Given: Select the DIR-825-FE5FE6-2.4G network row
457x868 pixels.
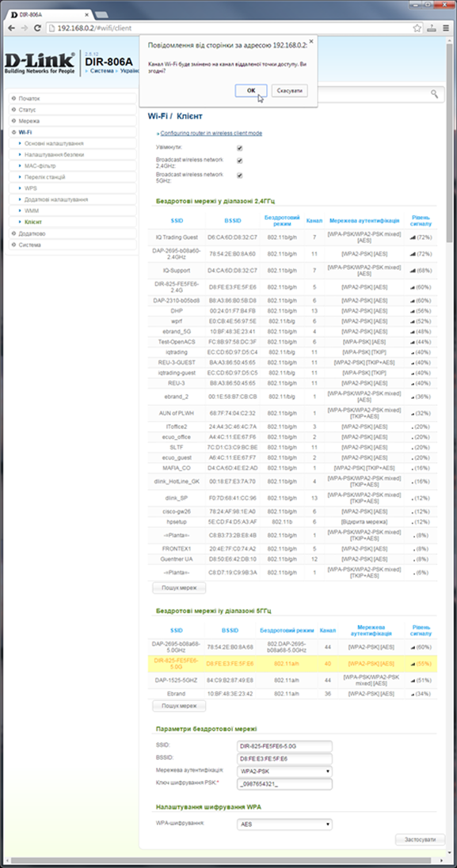Looking at the screenshot, I should point(292,286).
